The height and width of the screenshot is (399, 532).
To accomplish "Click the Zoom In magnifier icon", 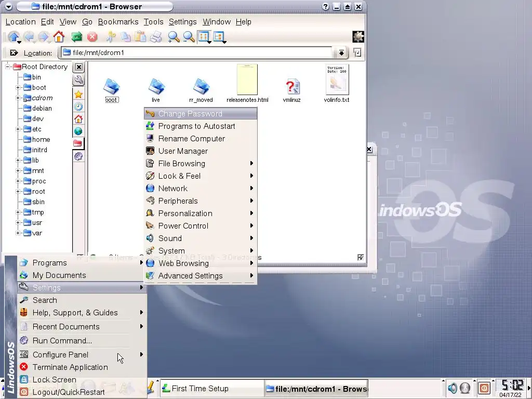I will (174, 37).
